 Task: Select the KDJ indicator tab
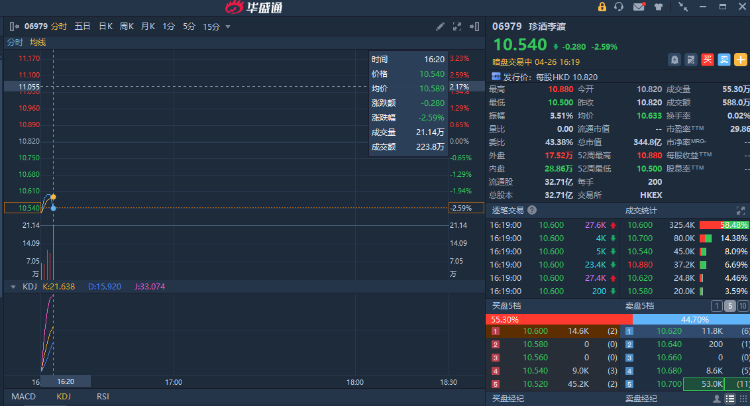point(63,396)
